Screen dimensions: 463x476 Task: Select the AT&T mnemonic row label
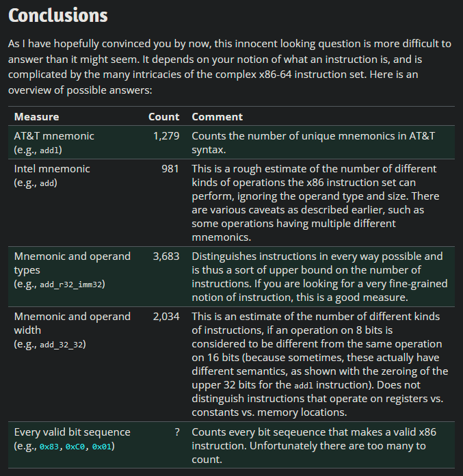point(54,136)
